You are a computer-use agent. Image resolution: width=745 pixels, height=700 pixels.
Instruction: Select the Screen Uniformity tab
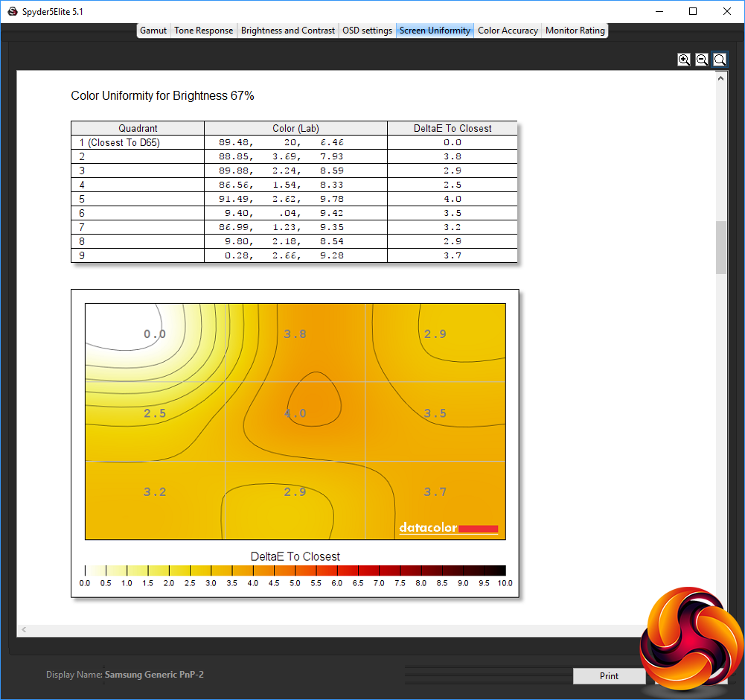point(435,31)
